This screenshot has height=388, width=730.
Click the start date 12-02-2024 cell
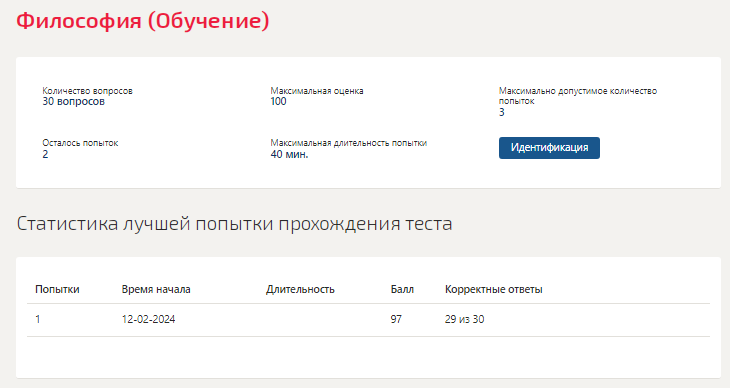point(149,319)
